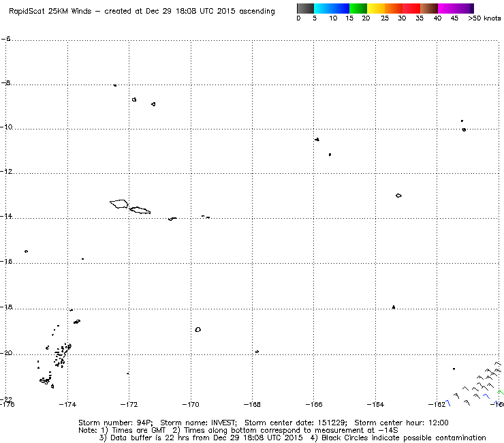This screenshot has width=504, height=443.
Task: Click the '>50 knots' legend label
Action: pos(484,18)
